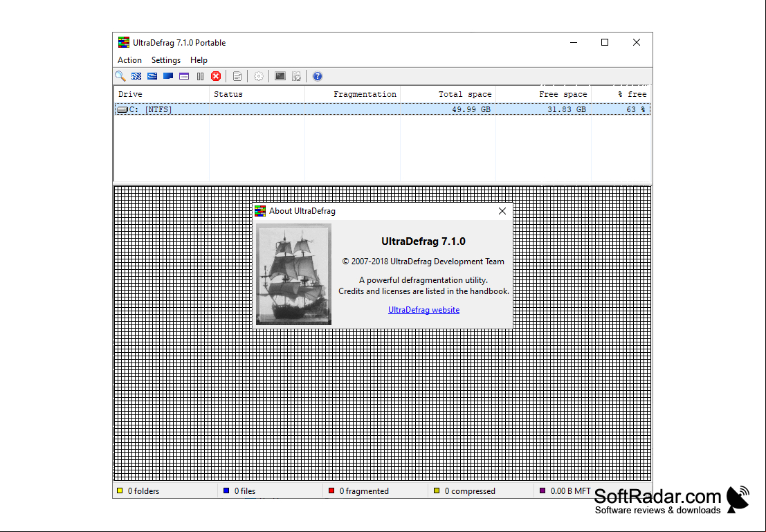Click the olive compressed legend swatch
The width and height of the screenshot is (766, 532).
437,490
